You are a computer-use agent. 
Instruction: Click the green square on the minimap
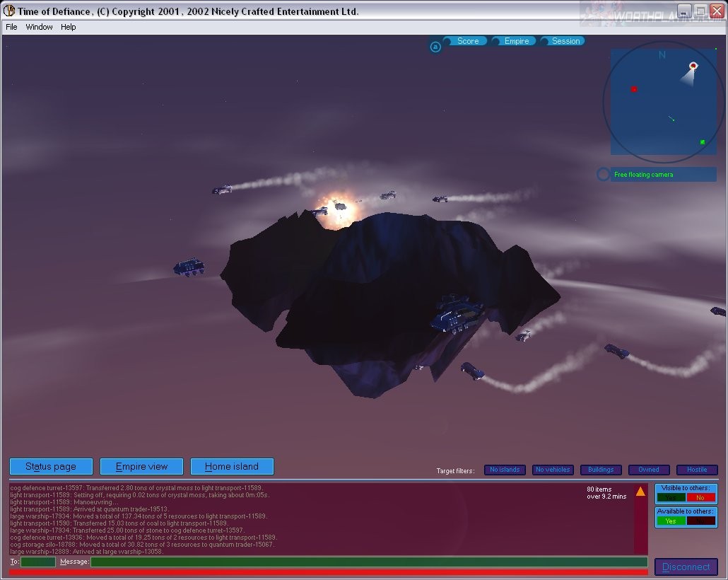(702, 142)
